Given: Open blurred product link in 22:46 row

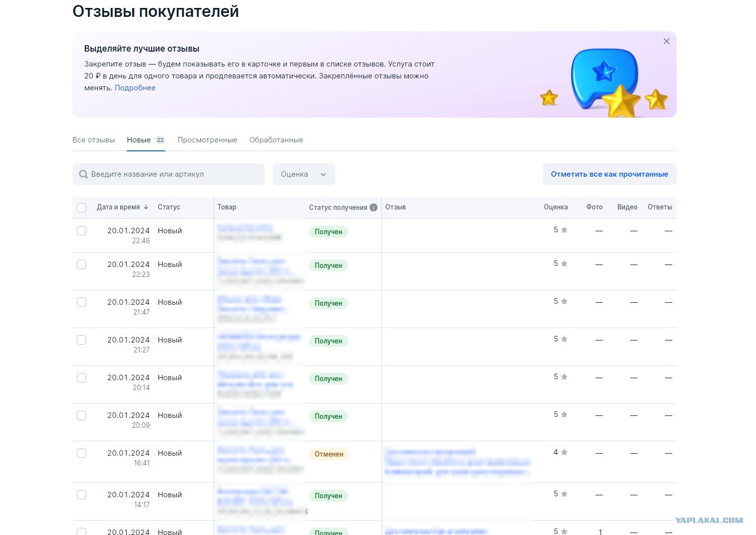Looking at the screenshot, I should (245, 228).
